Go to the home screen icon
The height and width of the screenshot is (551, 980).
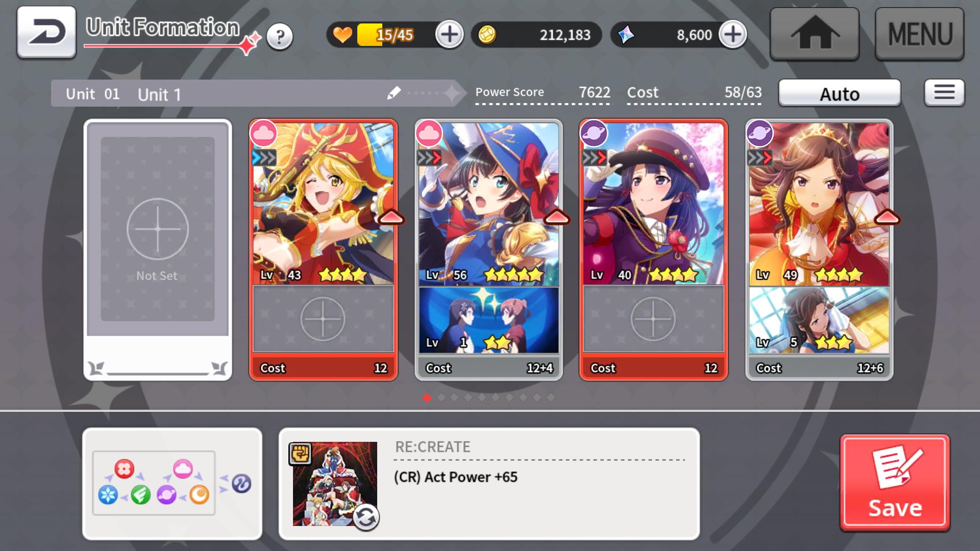[x=815, y=34]
